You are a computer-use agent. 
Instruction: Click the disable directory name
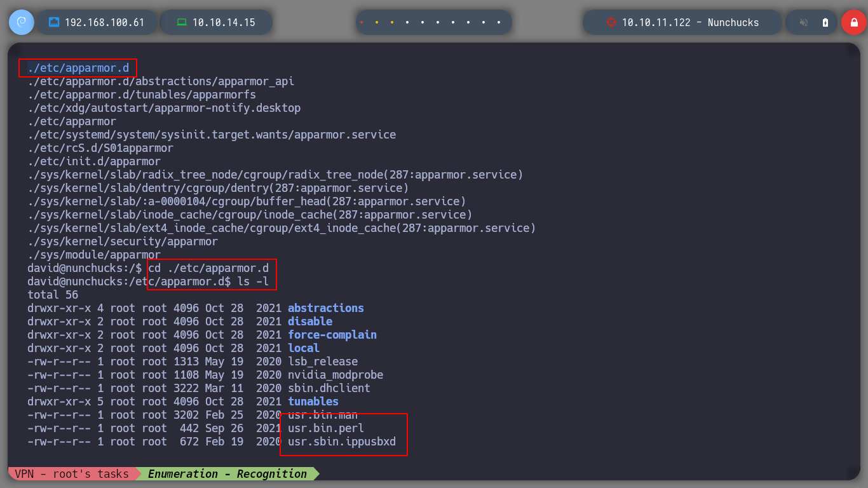coord(310,322)
